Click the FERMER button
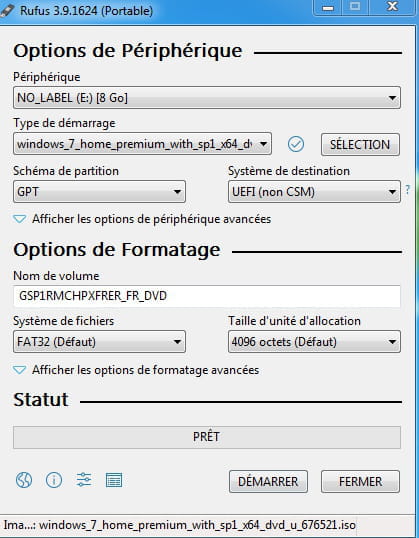 click(360, 481)
